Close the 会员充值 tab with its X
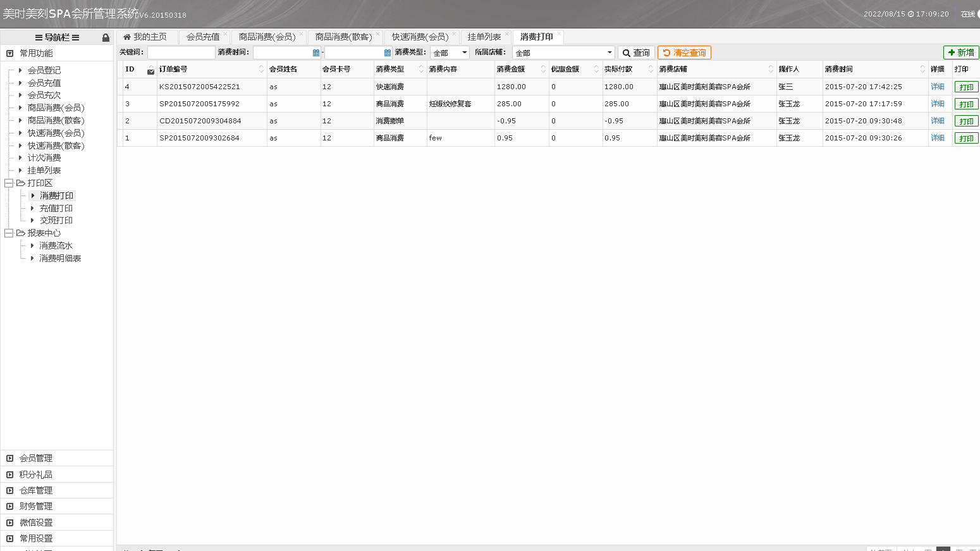The image size is (980, 551). pos(225,34)
